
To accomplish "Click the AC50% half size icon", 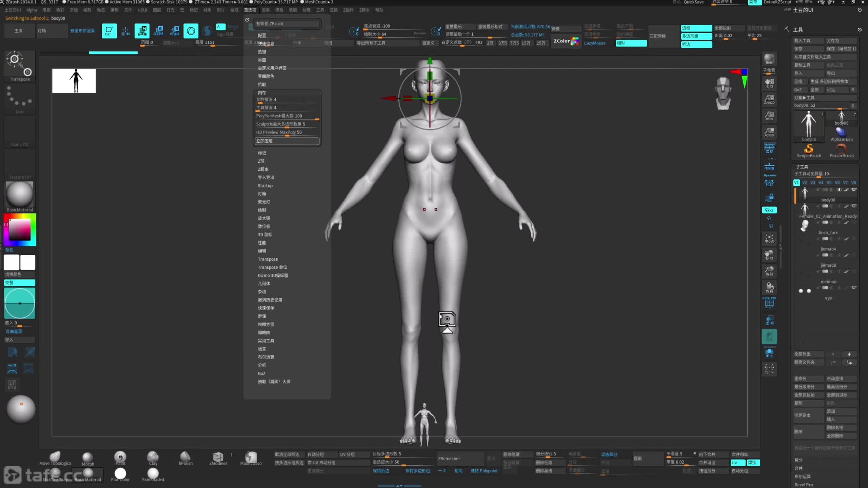I will [x=769, y=132].
